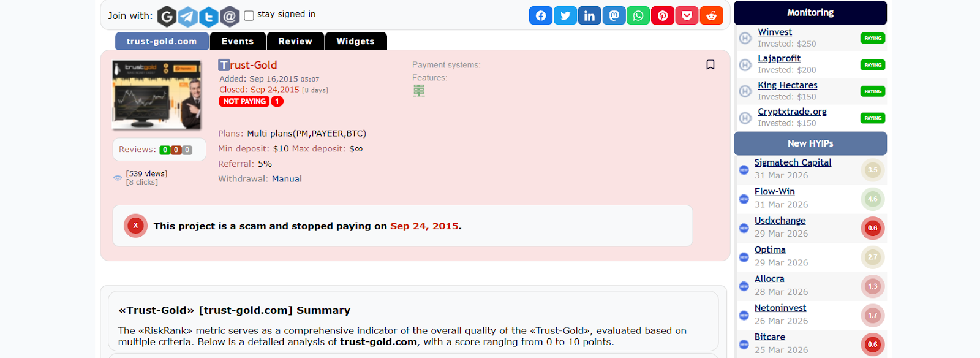Share via WhatsApp icon
980x358 pixels.
tap(638, 15)
